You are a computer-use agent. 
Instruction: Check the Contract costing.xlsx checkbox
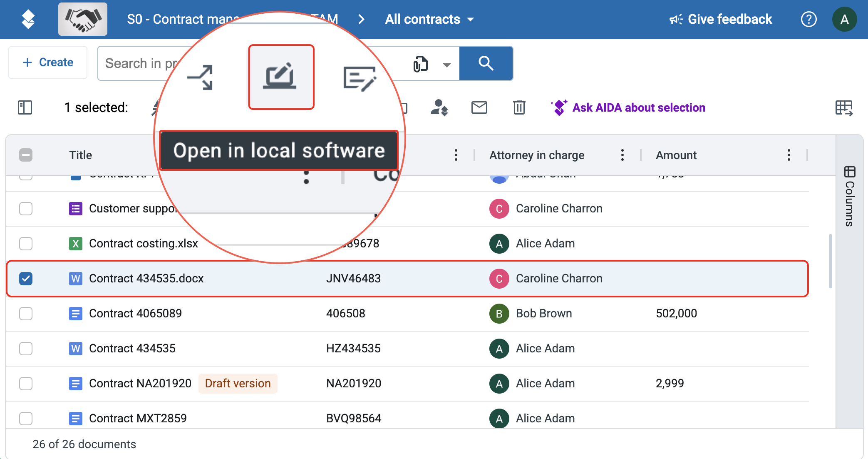pos(26,243)
